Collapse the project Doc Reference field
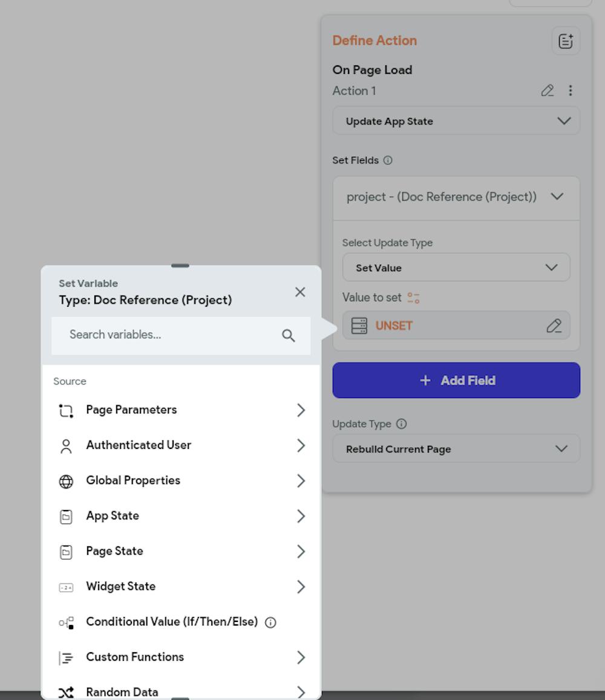Image resolution: width=605 pixels, height=700 pixels. point(557,197)
